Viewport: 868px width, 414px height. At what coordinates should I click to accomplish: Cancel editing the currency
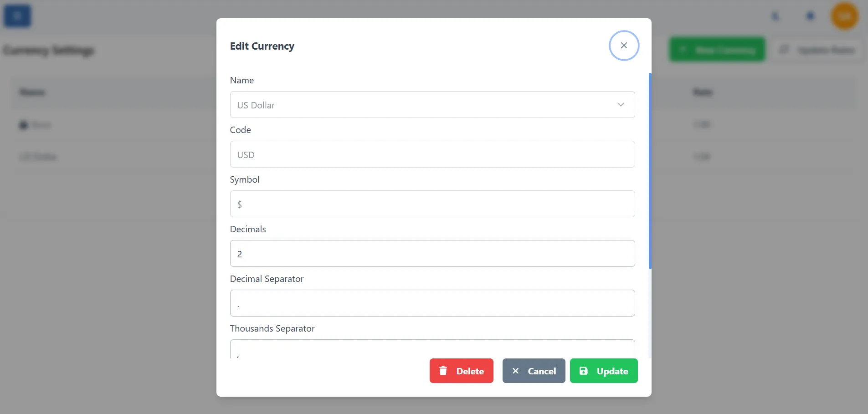(533, 371)
